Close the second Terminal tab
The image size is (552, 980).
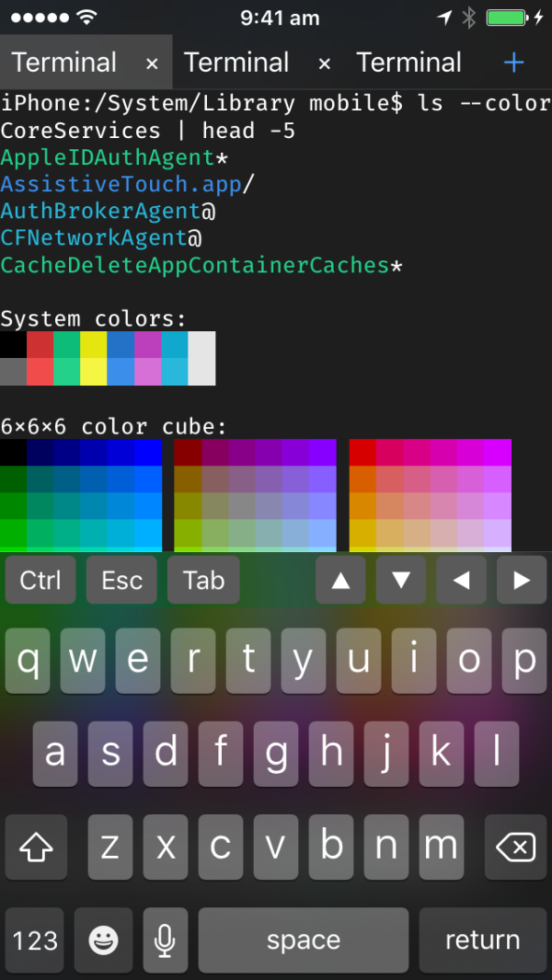(x=324, y=63)
